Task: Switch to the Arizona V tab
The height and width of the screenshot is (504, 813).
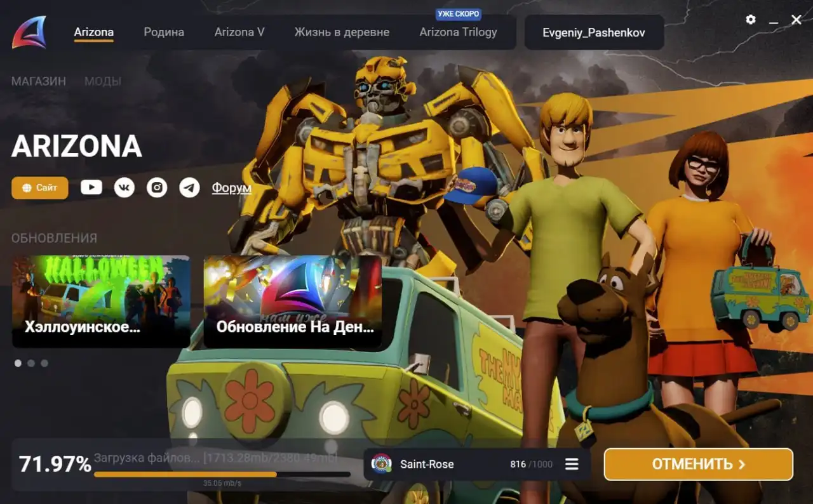Action: [239, 32]
